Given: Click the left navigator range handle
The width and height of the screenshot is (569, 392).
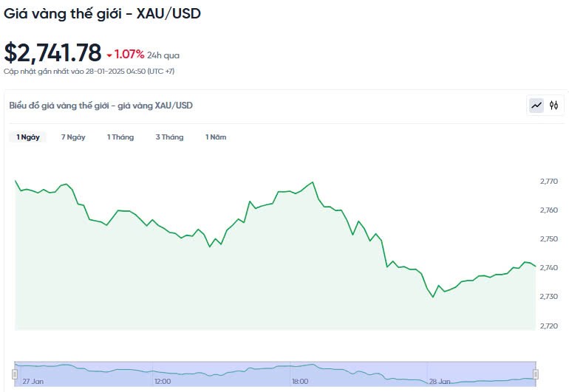Looking at the screenshot, I should point(15,374).
